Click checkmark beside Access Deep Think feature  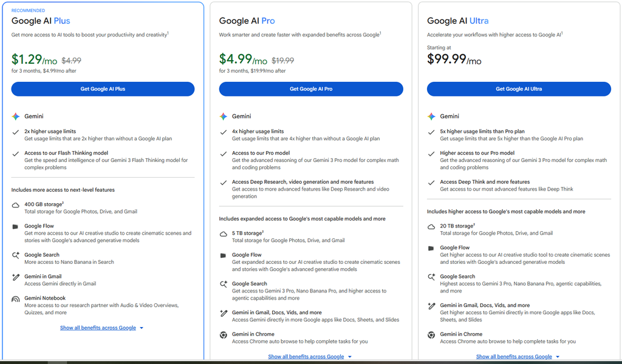coord(431,183)
